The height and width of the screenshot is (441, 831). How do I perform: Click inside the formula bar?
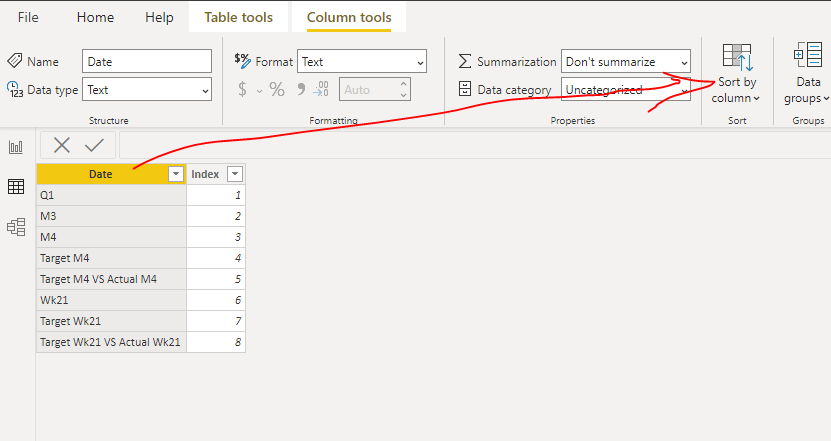pyautogui.click(x=475, y=145)
